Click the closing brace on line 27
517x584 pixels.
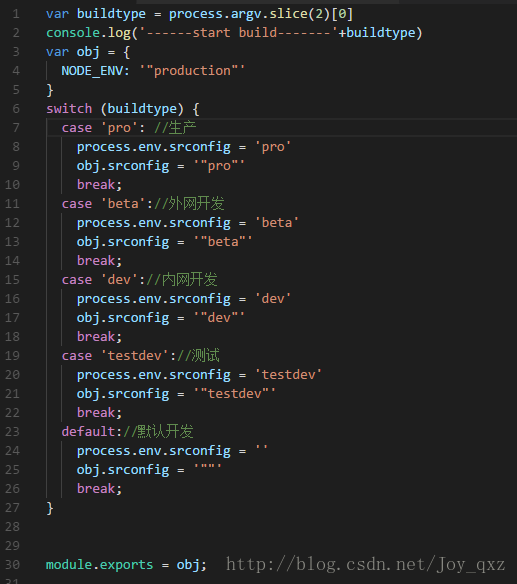(x=50, y=508)
